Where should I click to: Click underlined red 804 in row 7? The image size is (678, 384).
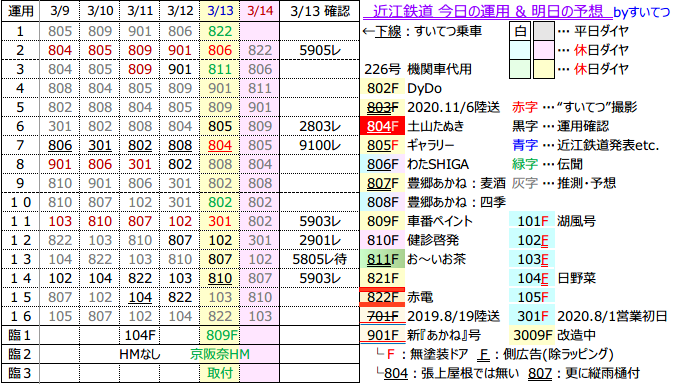(220, 145)
